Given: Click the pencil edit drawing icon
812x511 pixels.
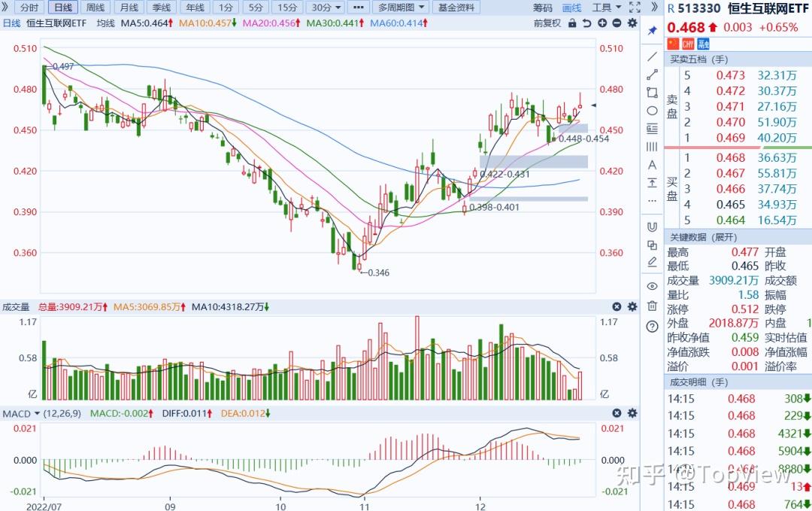Looking at the screenshot, I should click(x=652, y=262).
